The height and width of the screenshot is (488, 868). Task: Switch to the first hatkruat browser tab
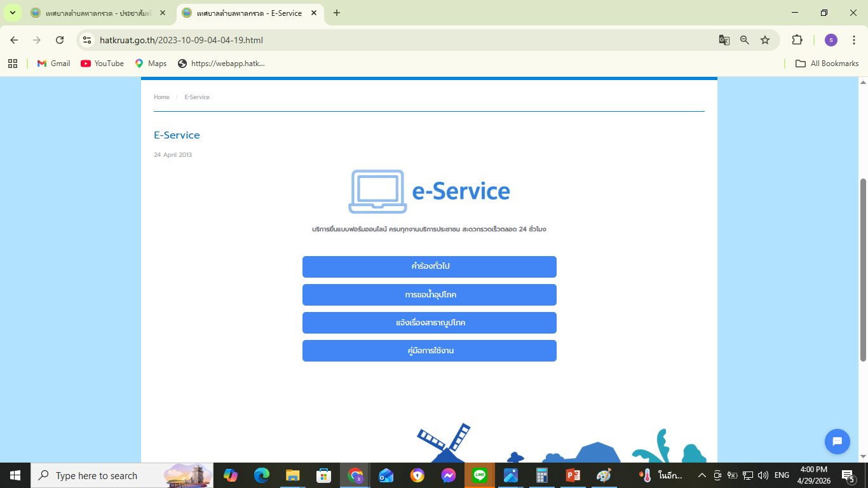(98, 13)
